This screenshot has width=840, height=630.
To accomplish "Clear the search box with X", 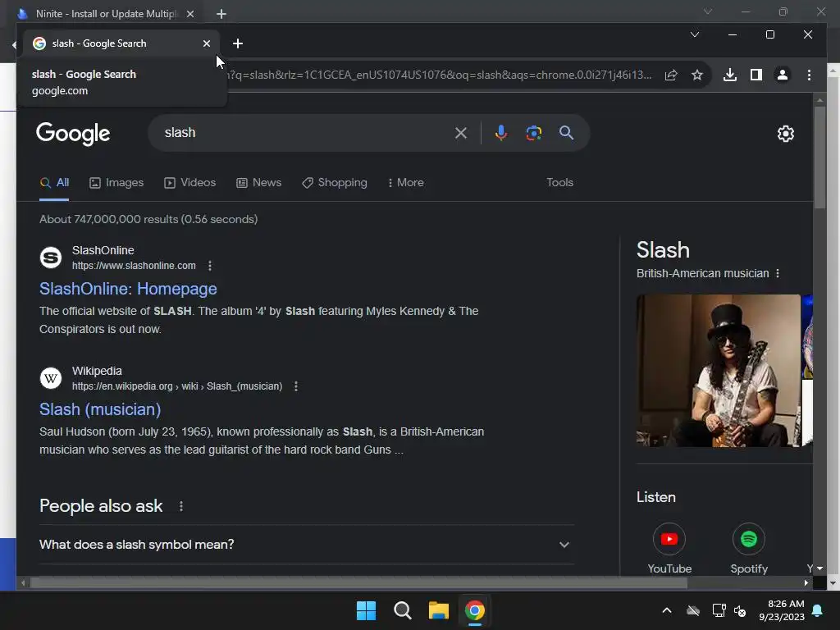I will 461,133.
